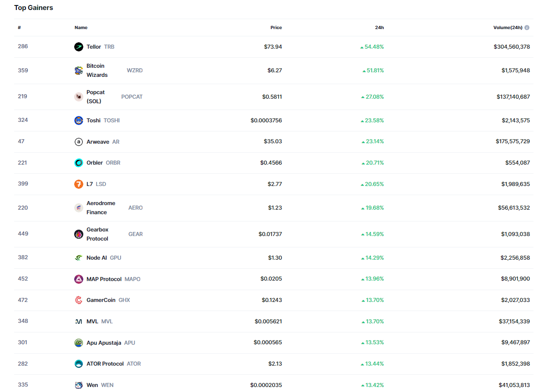Sort by the rank # column header
The height and width of the screenshot is (392, 558).
tap(20, 28)
